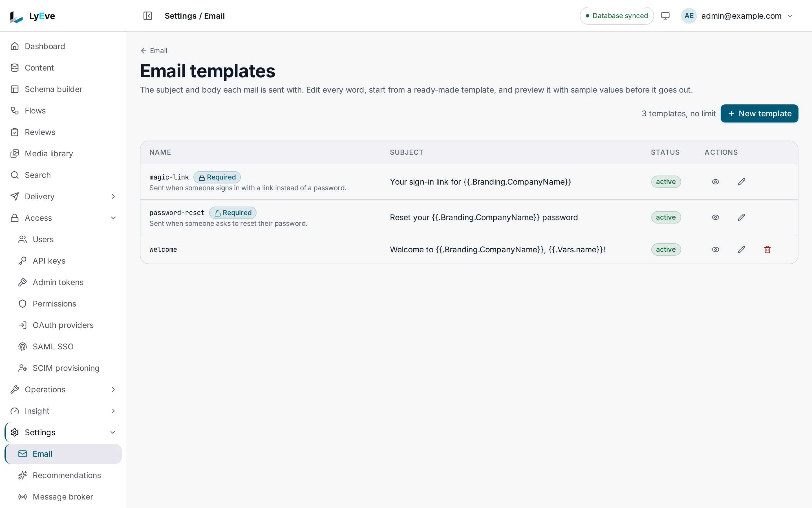This screenshot has width=812, height=508.
Task: Click the 'Welcome to' subject cell
Action: (x=498, y=250)
